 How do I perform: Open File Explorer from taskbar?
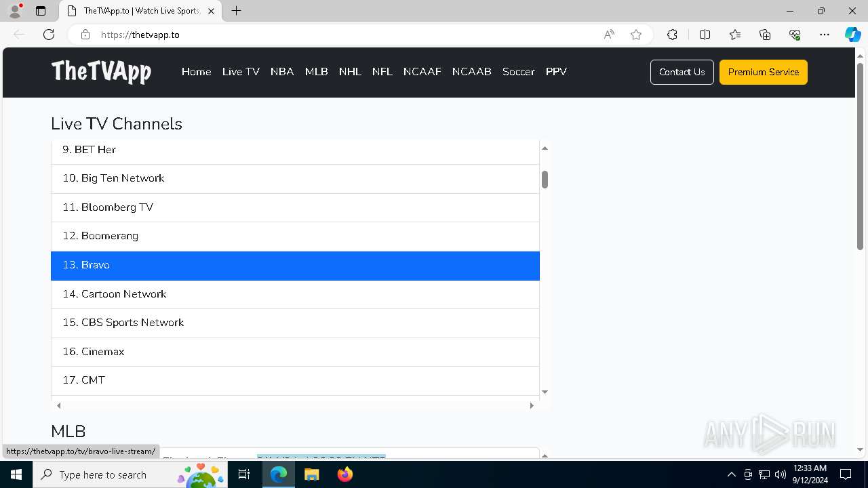click(312, 474)
